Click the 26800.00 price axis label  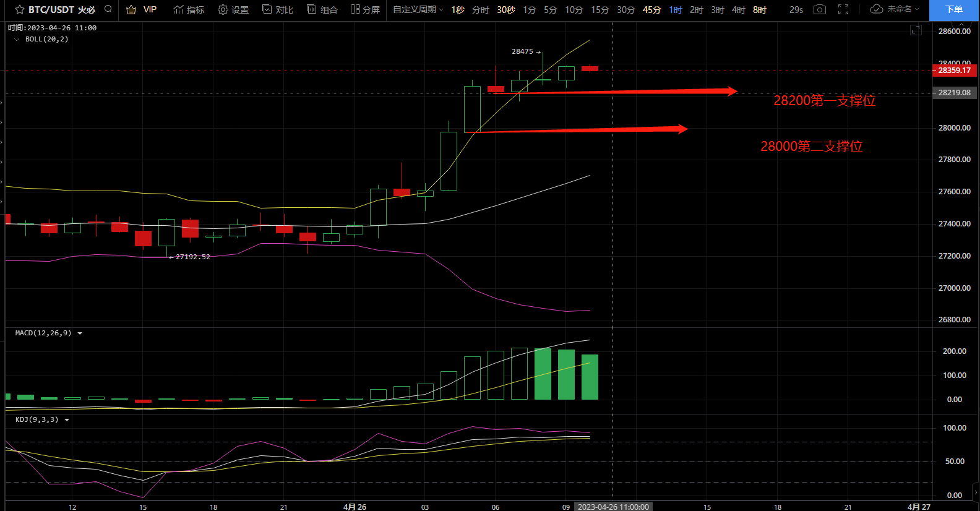(x=955, y=320)
